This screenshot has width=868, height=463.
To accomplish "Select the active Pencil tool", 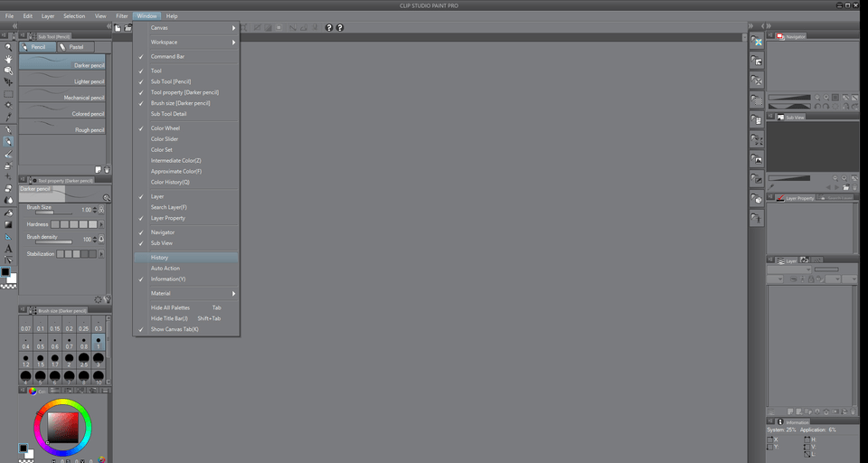I will (8, 142).
